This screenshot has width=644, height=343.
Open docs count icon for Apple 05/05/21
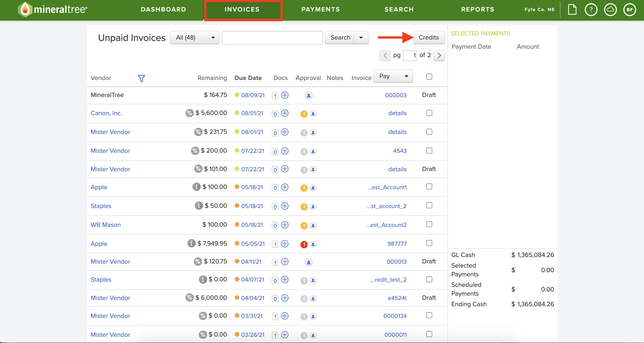275,244
